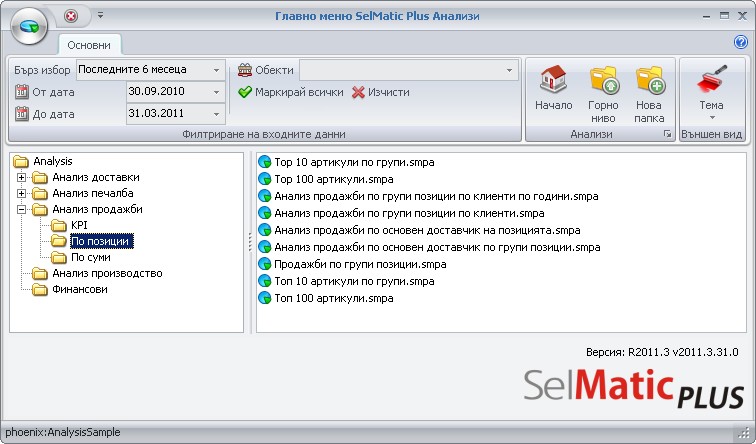Click the Горно ниво folder-up icon

pos(604,80)
